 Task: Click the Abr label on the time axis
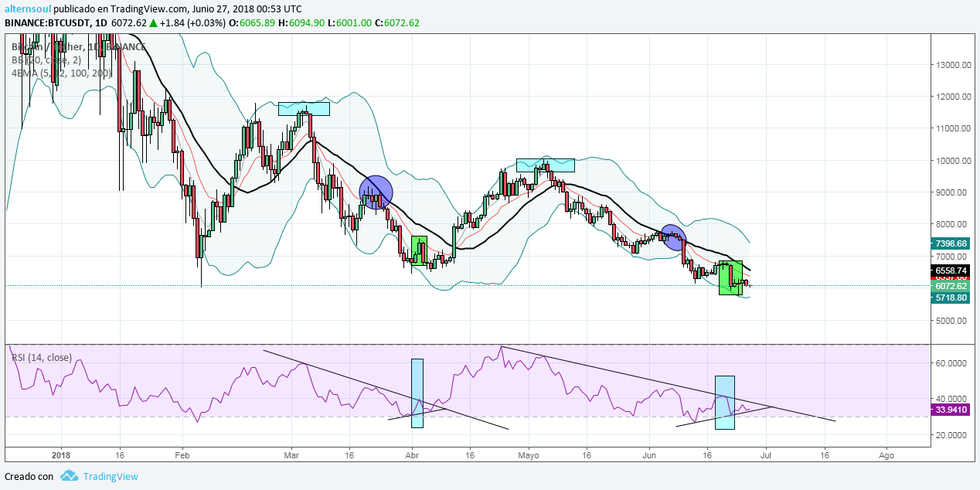point(412,456)
